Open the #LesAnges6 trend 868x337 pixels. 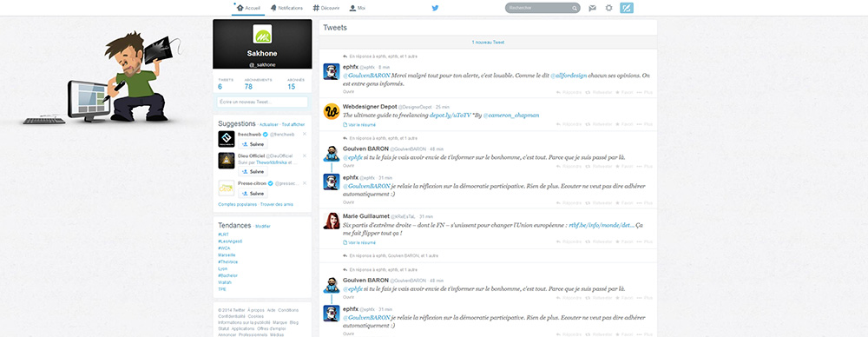(230, 241)
